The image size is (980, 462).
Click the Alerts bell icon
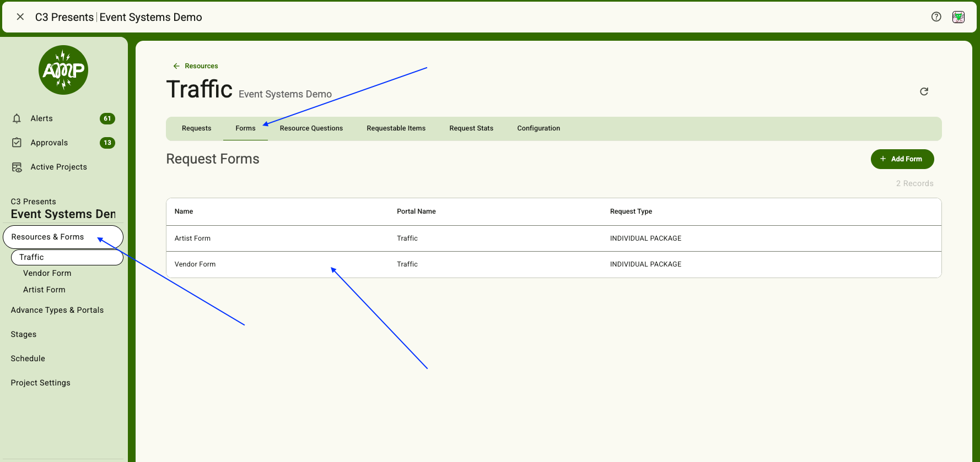[17, 118]
